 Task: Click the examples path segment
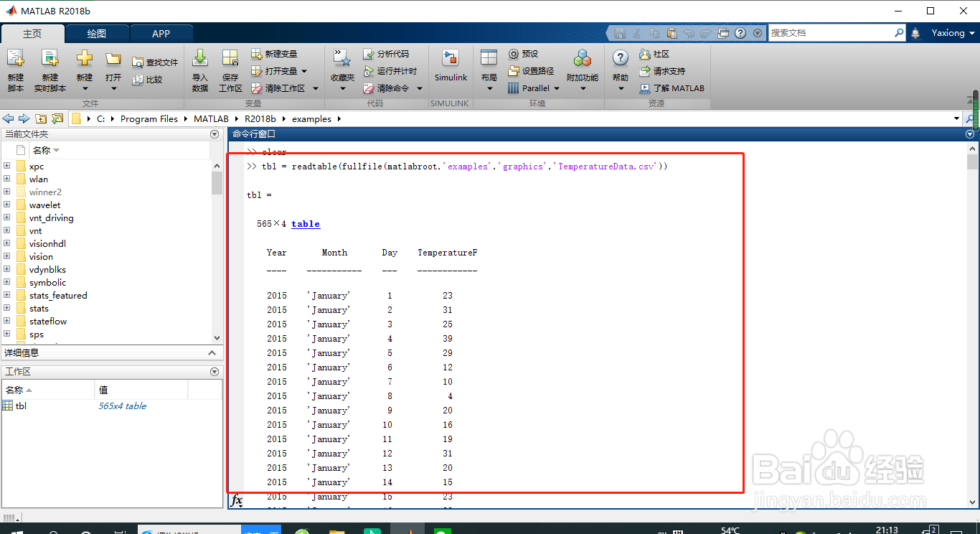(311, 119)
